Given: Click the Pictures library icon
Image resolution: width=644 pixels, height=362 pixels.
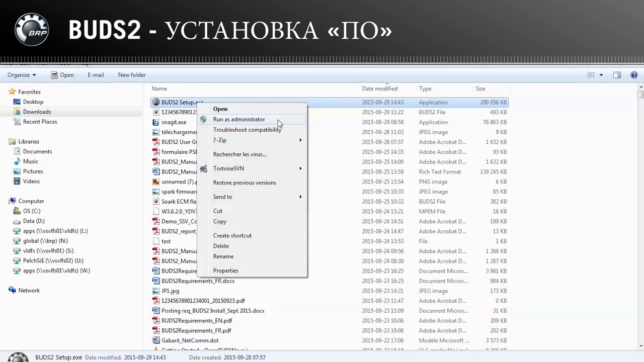Looking at the screenshot, I should coord(17,171).
